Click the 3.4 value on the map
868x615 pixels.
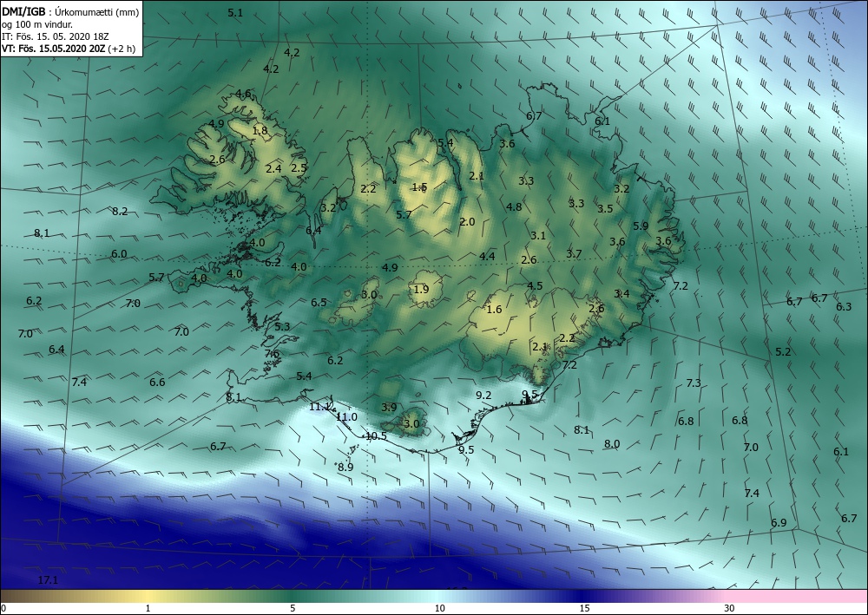click(621, 293)
